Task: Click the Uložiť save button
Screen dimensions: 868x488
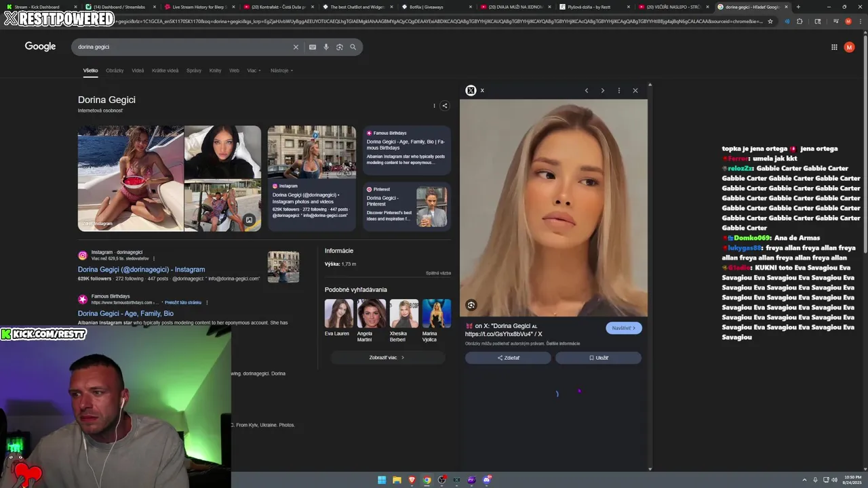Action: [x=598, y=358]
